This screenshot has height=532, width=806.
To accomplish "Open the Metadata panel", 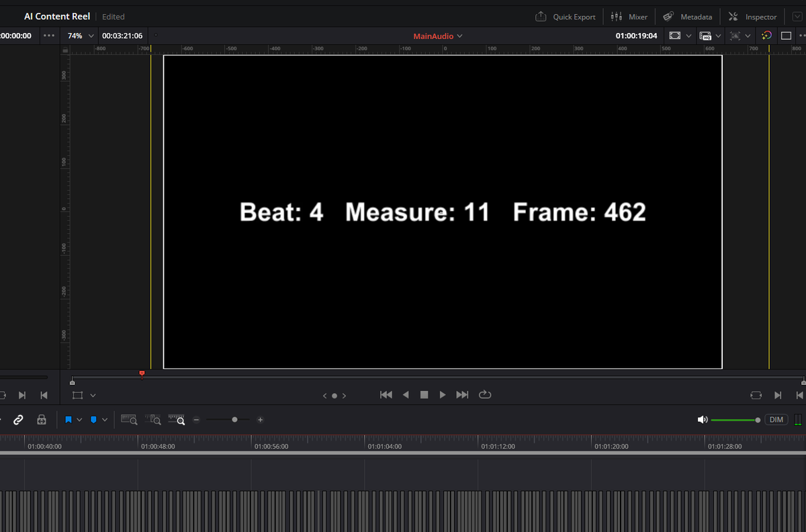I will (688, 17).
